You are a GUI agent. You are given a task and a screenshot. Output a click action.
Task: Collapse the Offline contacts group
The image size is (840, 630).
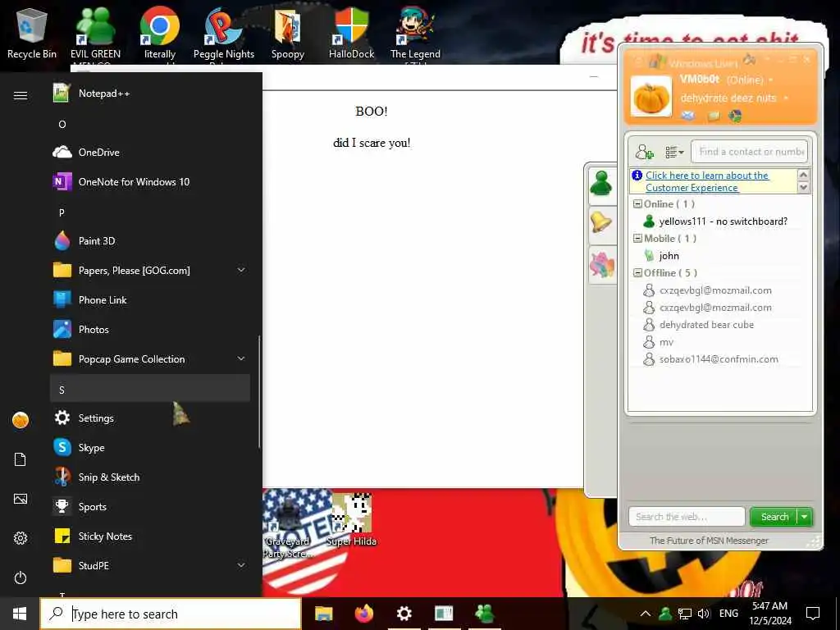pyautogui.click(x=637, y=272)
